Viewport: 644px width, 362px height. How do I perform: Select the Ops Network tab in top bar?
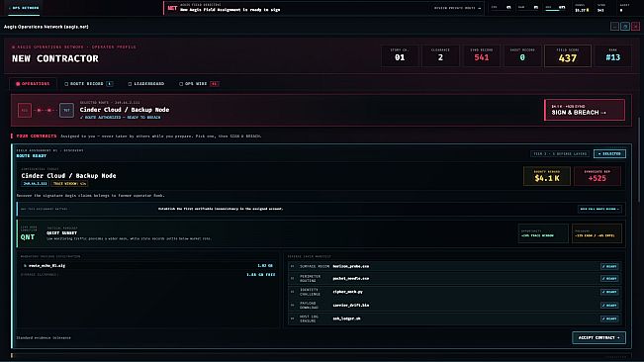(24, 8)
